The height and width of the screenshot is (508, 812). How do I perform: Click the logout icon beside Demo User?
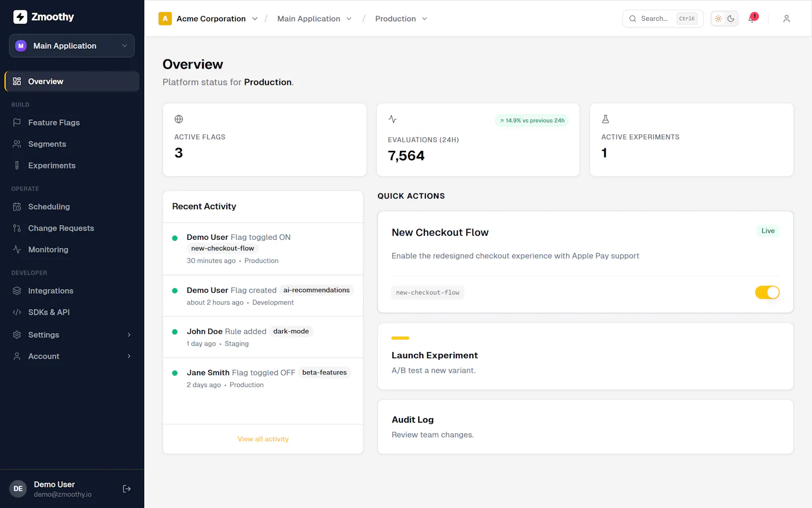pyautogui.click(x=127, y=489)
